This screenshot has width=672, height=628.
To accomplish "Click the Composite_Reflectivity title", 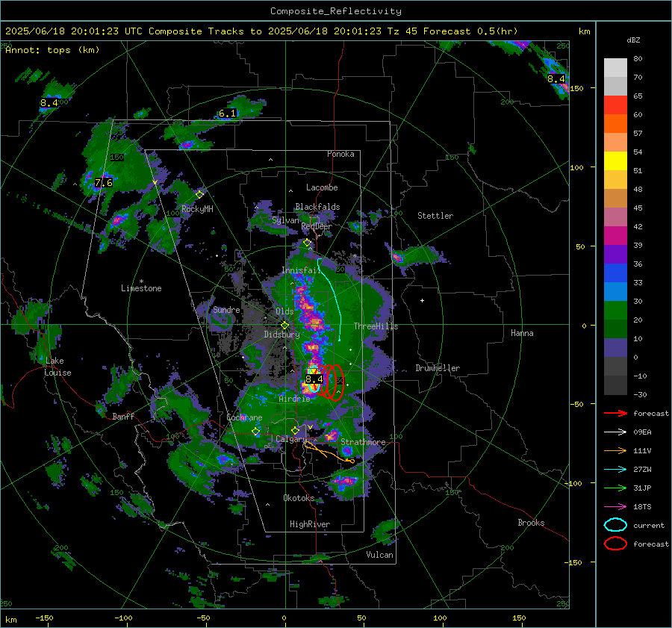I will point(336,11).
